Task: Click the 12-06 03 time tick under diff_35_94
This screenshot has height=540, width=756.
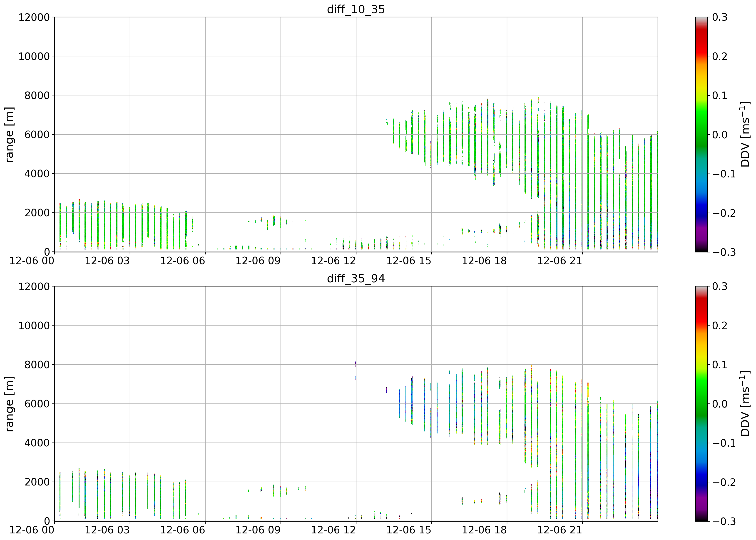Action: click(107, 530)
